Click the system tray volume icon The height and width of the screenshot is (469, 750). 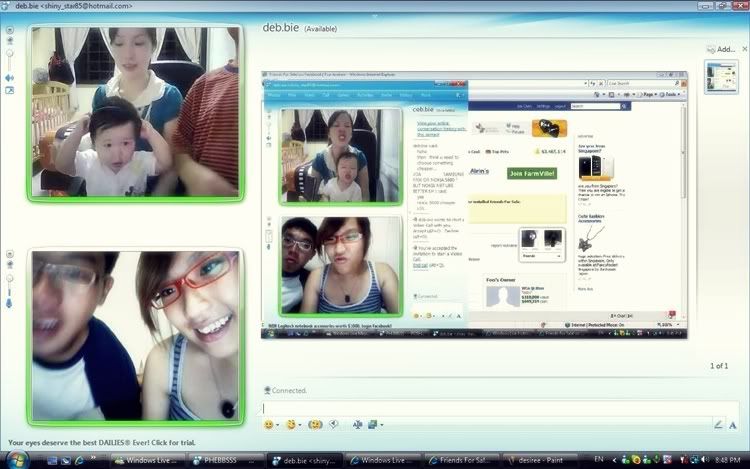coord(705,460)
